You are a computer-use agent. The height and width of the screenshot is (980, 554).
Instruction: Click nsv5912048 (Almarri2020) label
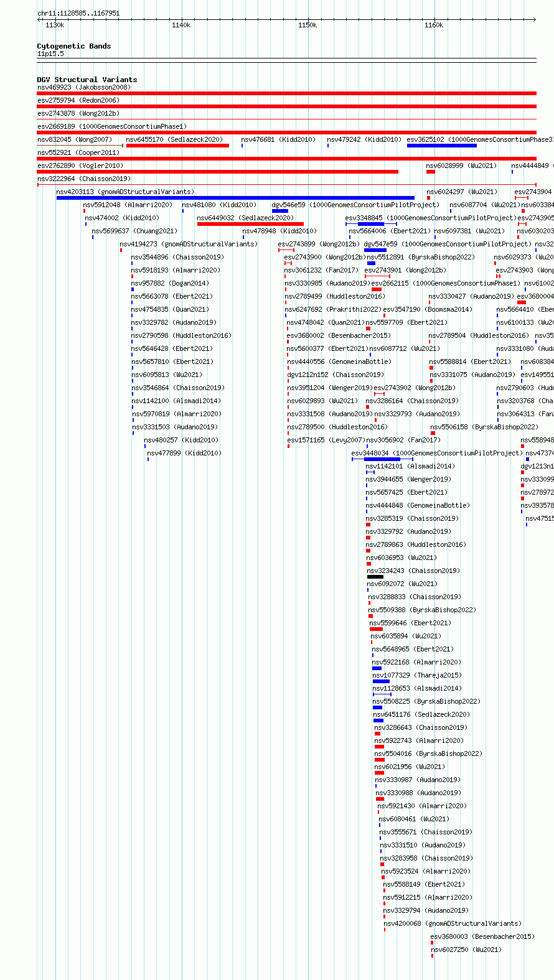[128, 205]
